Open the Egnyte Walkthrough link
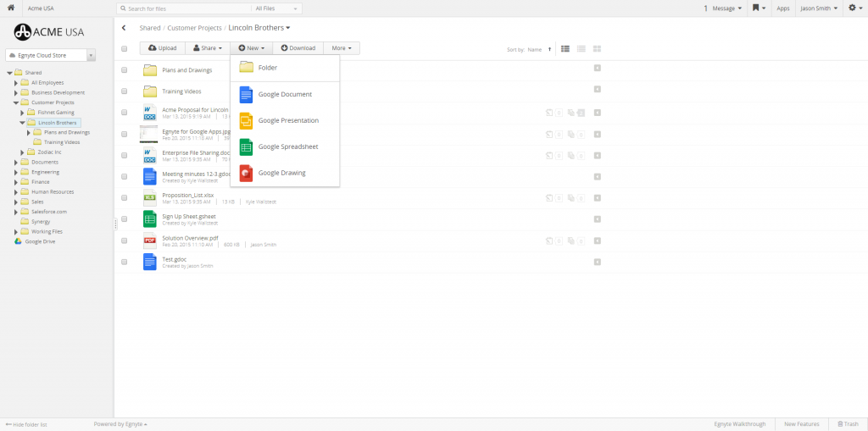Viewport: 868px width, 431px height. point(740,423)
